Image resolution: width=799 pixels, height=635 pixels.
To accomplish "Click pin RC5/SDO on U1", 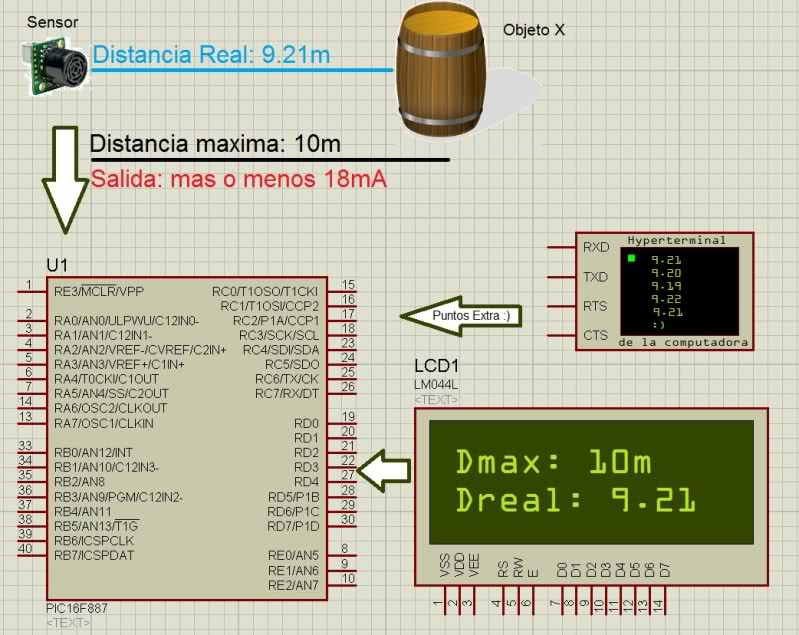I will [292, 364].
